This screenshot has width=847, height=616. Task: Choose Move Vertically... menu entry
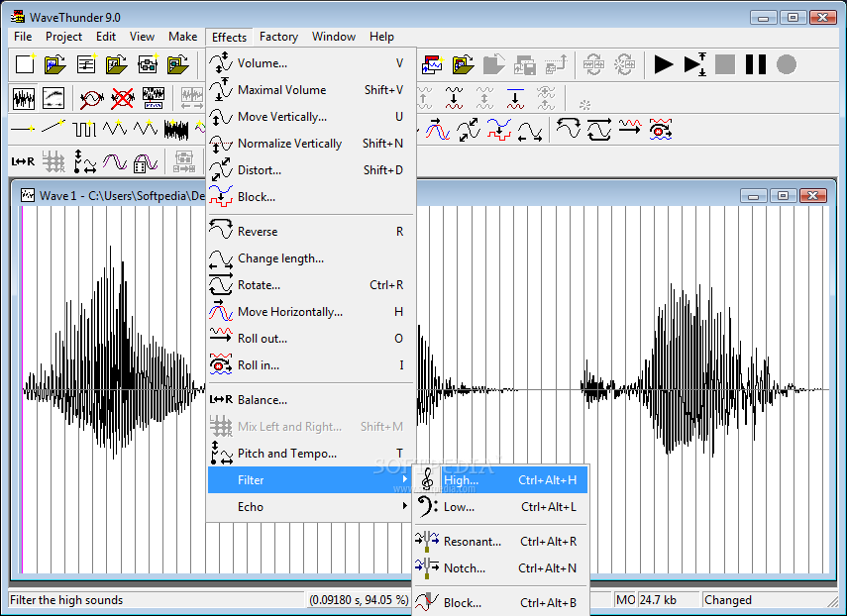(311, 117)
